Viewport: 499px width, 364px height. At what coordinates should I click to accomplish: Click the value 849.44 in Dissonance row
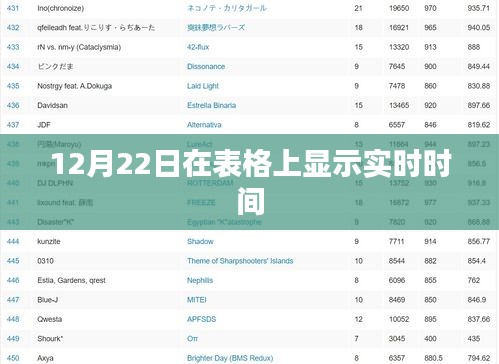[x=478, y=66]
